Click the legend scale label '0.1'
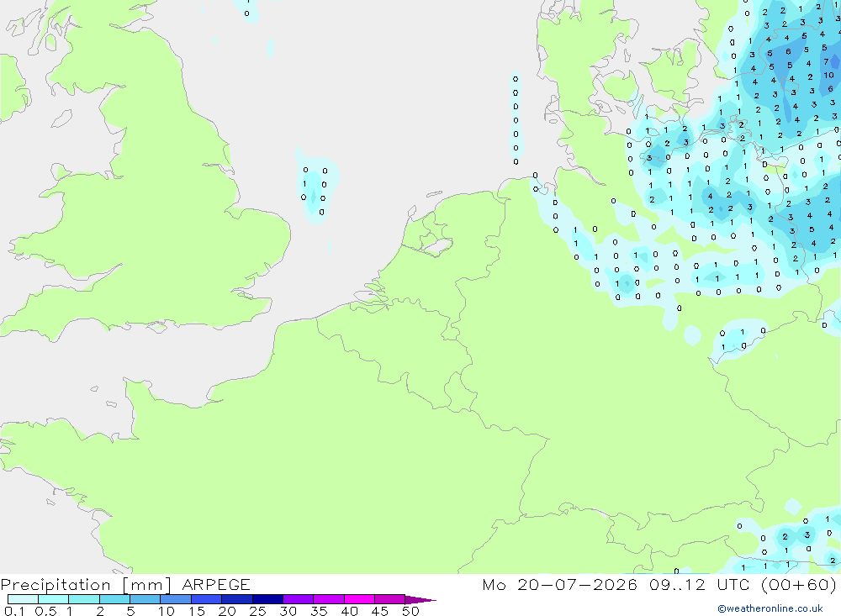 (14, 611)
